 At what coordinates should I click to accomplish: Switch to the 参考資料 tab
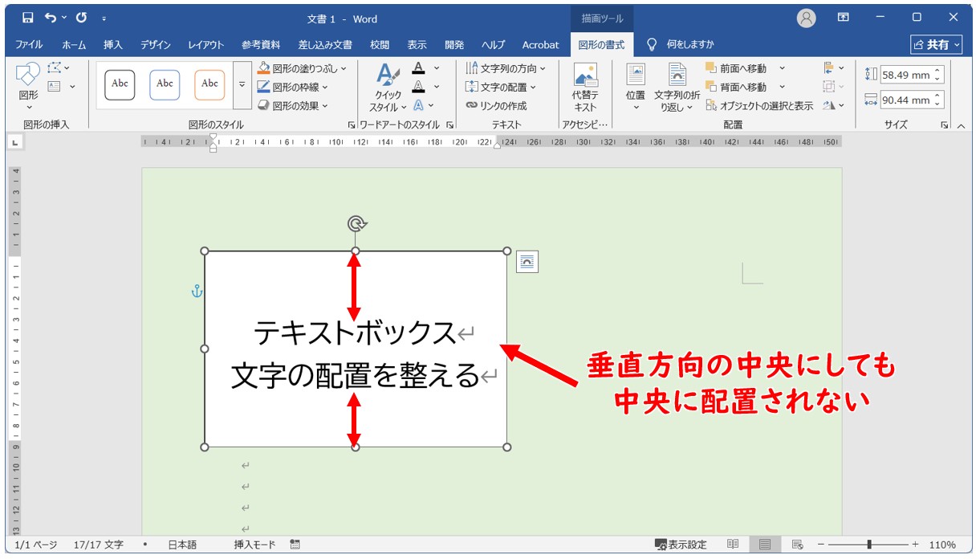click(261, 45)
